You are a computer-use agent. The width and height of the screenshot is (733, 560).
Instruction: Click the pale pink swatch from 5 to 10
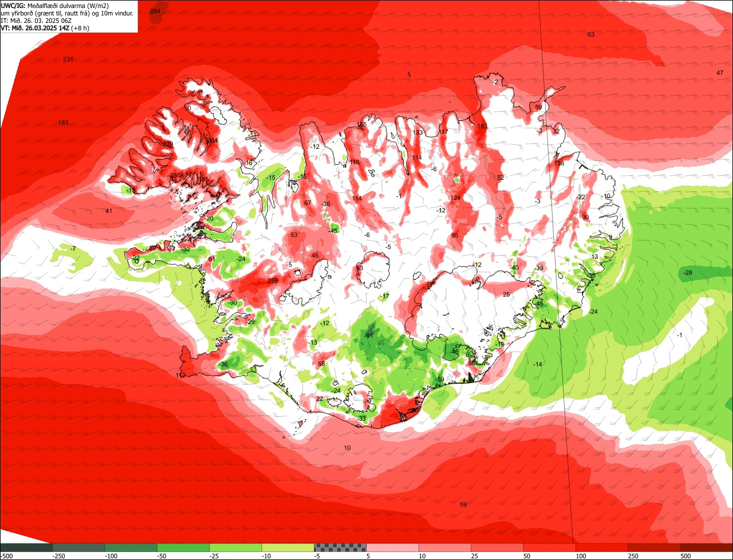pos(393,547)
